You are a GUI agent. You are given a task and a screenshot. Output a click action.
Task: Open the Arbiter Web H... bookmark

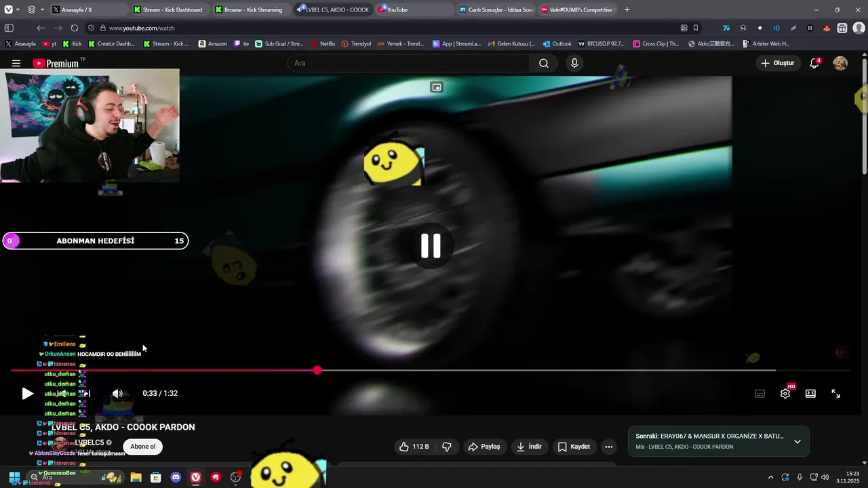click(766, 43)
